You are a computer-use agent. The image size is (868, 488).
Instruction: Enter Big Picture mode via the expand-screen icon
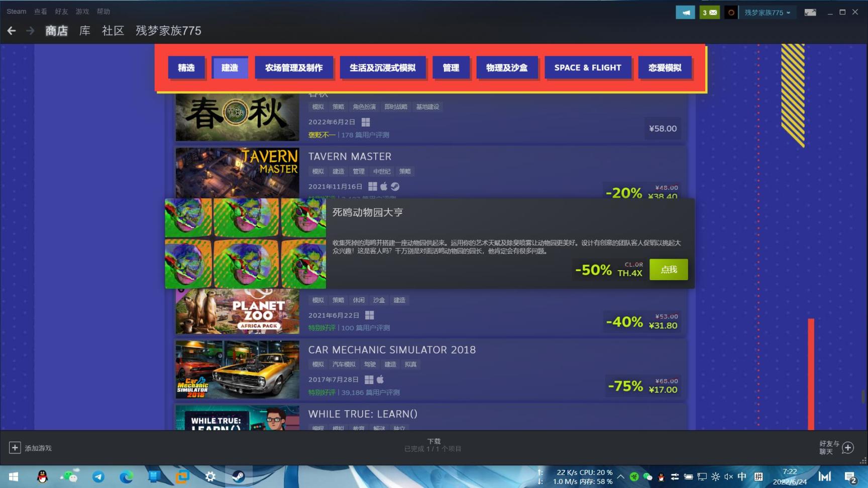[x=810, y=12]
